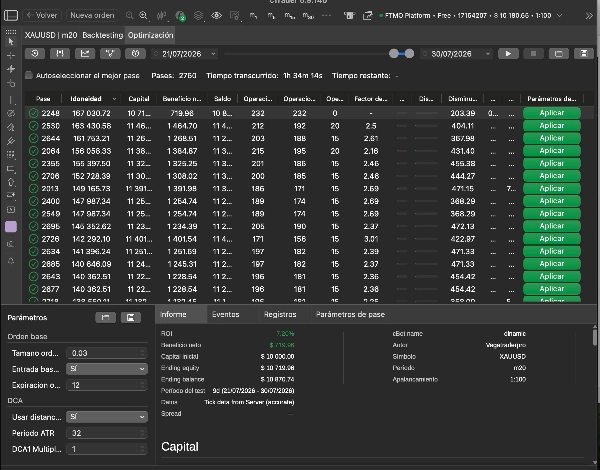The height and width of the screenshot is (470, 600).
Task: Open the layers stack icon in toolbar
Action: pos(198,16)
